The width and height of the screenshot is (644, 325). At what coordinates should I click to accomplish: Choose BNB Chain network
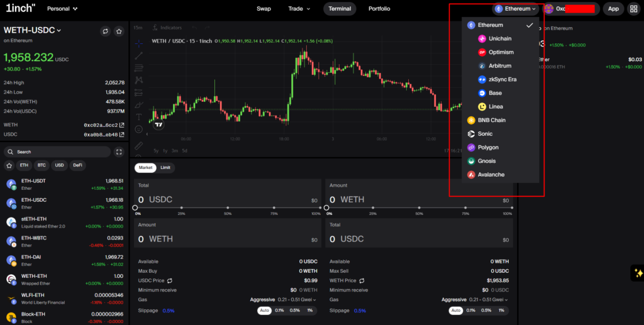(x=500, y=120)
